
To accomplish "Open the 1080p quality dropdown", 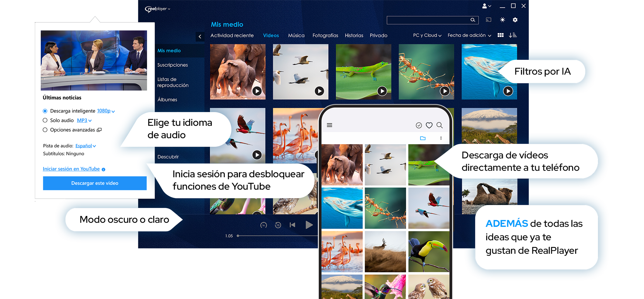I will tap(106, 111).
